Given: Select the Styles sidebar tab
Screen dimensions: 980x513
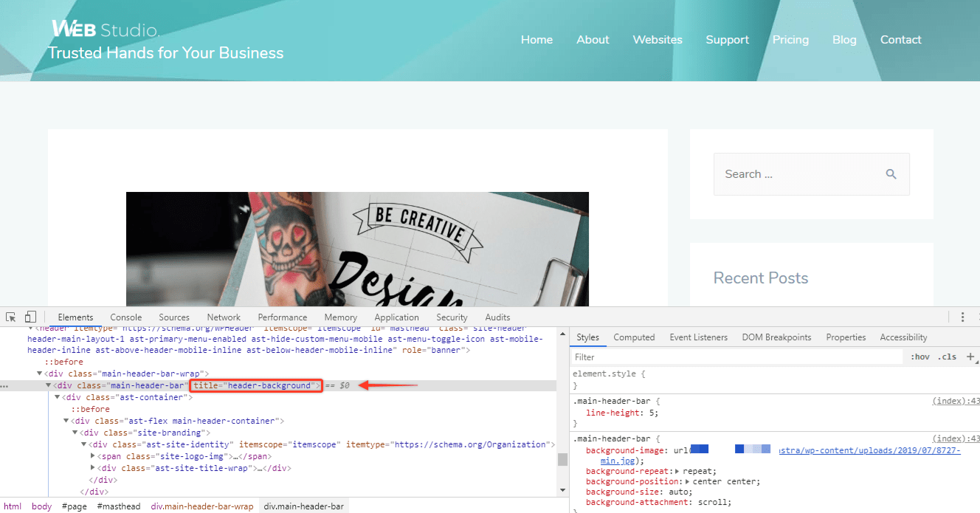Looking at the screenshot, I should [588, 337].
